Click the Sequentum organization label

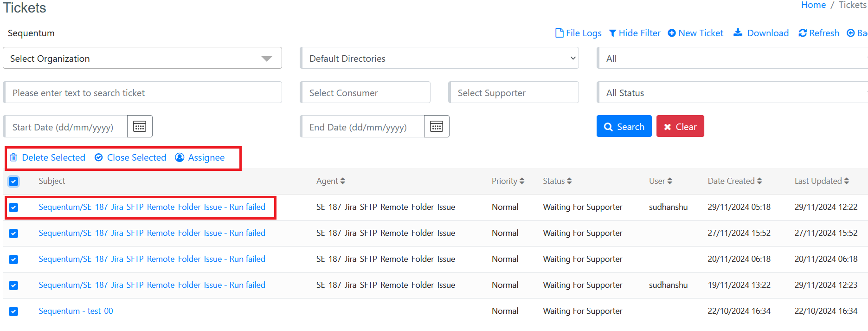pos(31,33)
